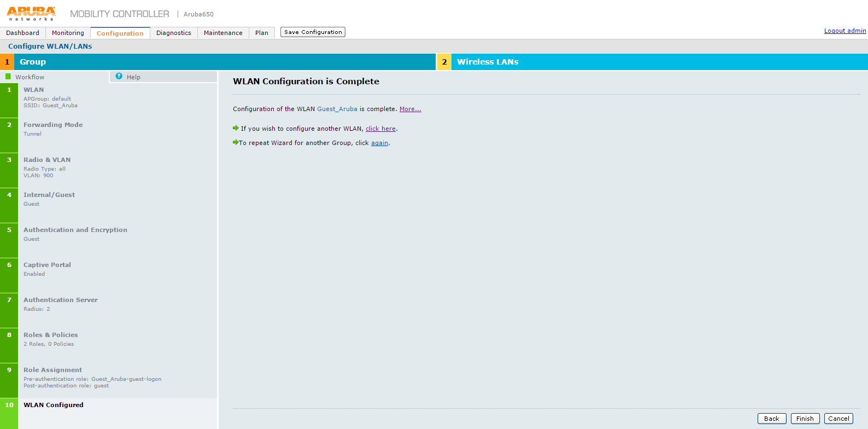Click the Finish button
868x429 pixels.
[x=805, y=419]
